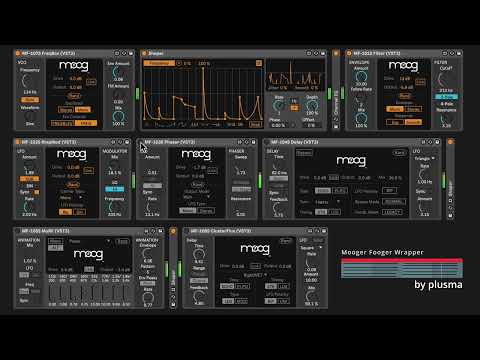The image size is (480, 360).
Task: Open the MuRF Preset dropdown arrow
Action: click(x=108, y=241)
